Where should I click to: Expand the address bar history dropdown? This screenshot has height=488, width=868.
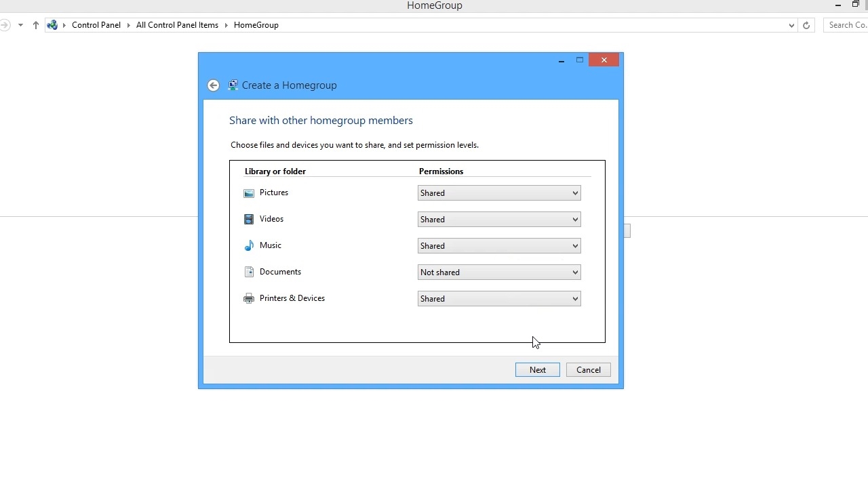(x=791, y=25)
